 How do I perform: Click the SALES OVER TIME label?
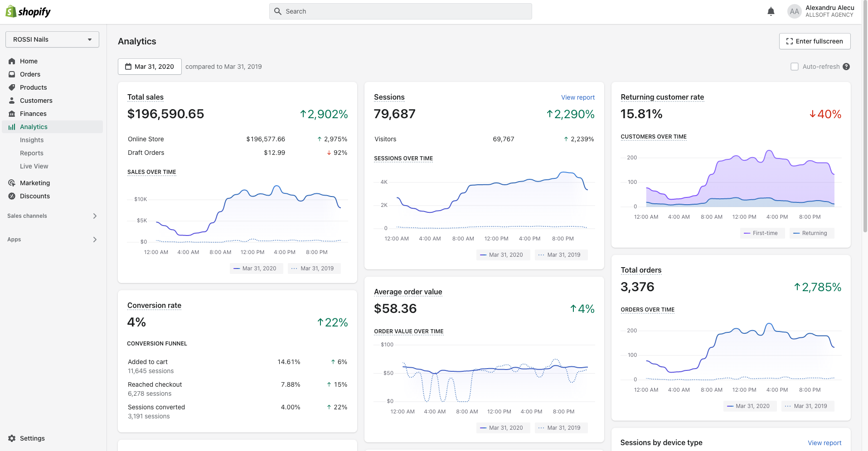click(x=152, y=172)
